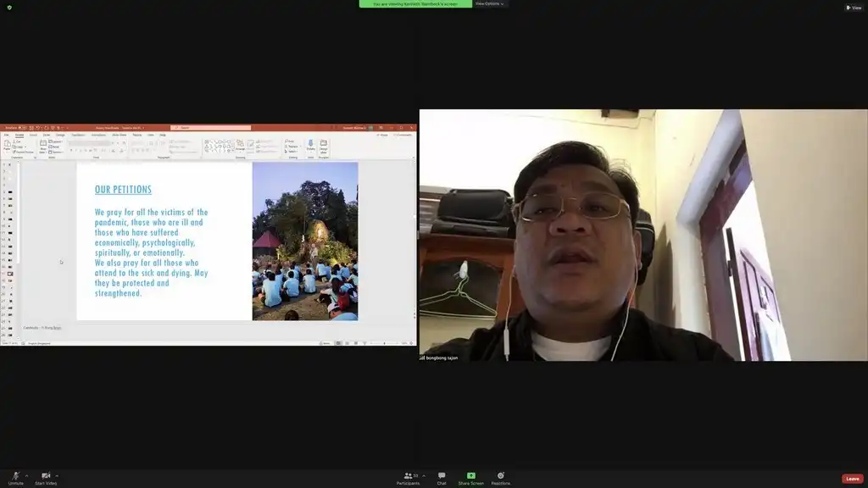Screen dimensions: 868x488
Task: Open the Reactions menu
Action: pos(501,479)
